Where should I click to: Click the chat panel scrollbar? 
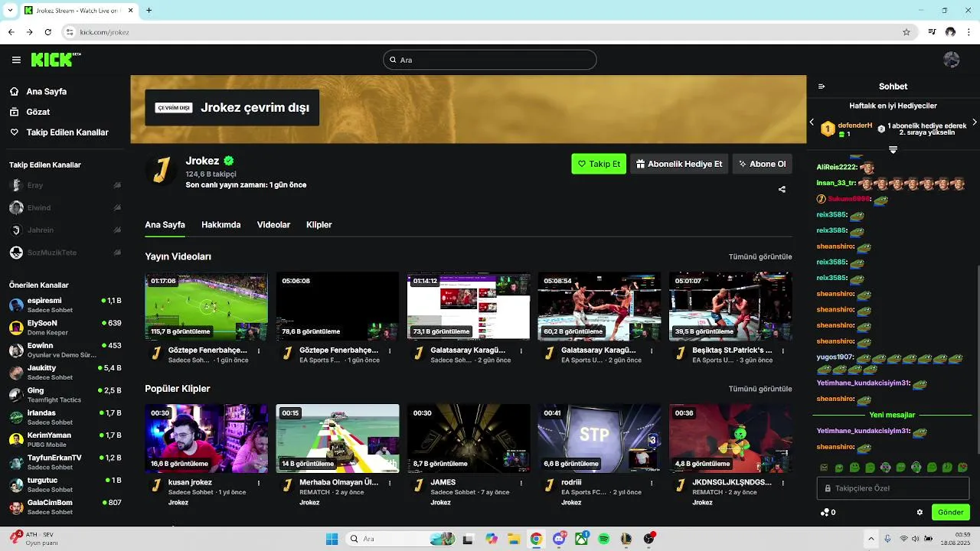(977, 360)
